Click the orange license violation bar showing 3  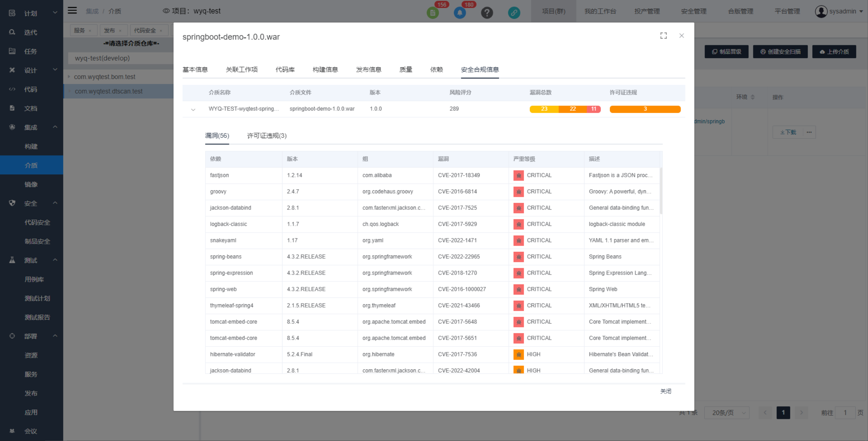(x=645, y=109)
